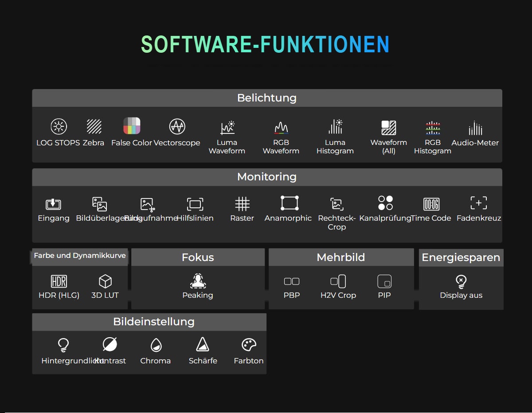Click the Luma Histogram icon

pyautogui.click(x=336, y=127)
